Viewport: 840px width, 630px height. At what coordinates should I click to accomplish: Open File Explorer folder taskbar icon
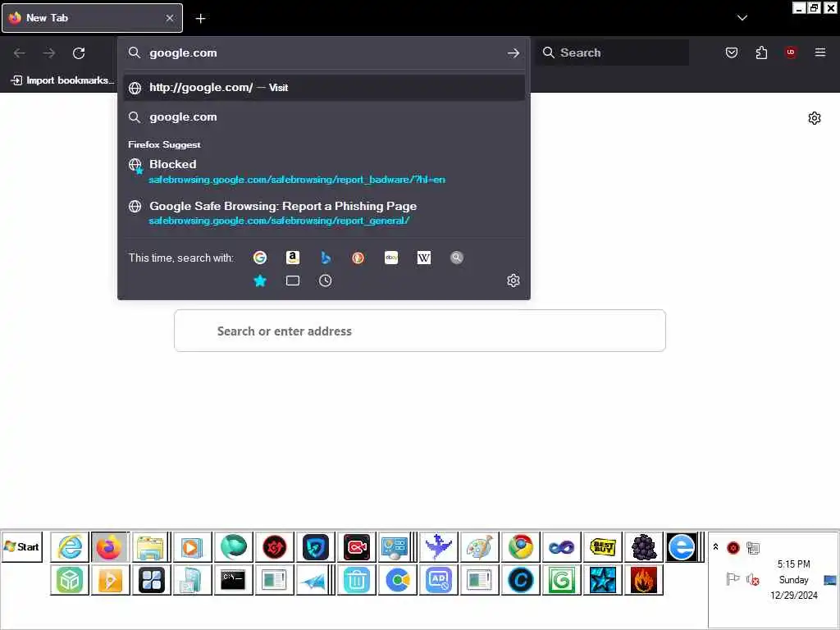click(151, 547)
